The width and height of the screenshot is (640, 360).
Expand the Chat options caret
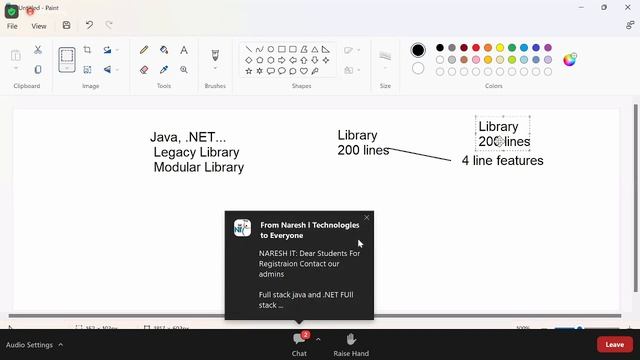[x=318, y=339]
